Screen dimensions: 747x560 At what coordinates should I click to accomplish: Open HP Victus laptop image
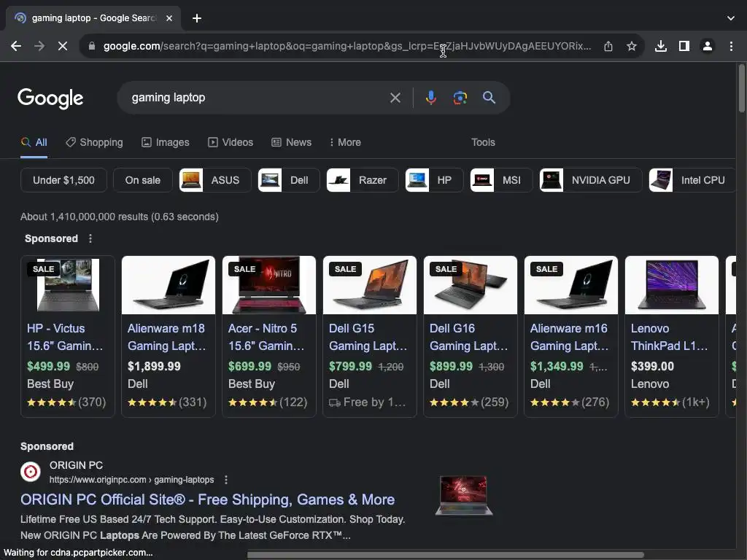pyautogui.click(x=68, y=285)
